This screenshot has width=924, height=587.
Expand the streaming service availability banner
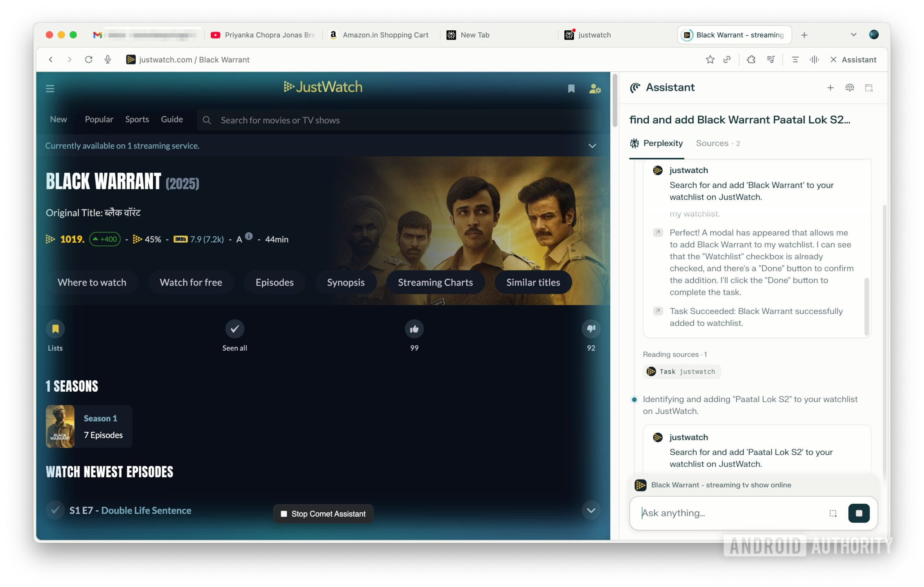pyautogui.click(x=592, y=146)
